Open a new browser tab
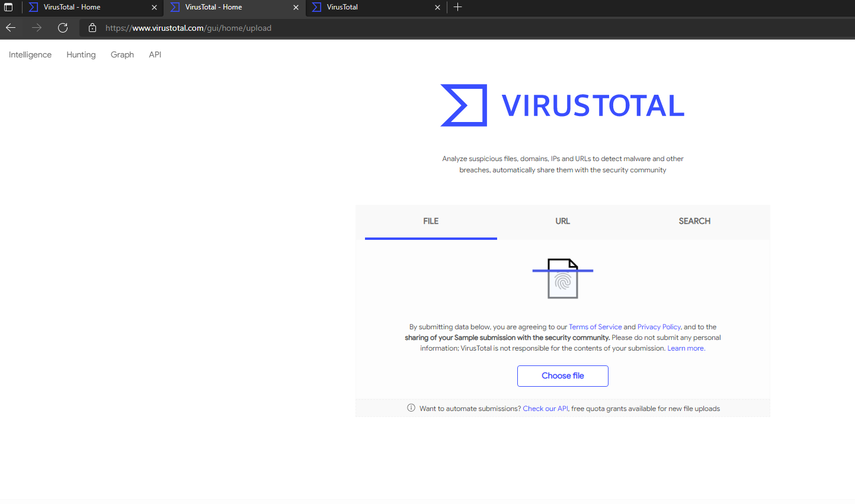 click(457, 7)
